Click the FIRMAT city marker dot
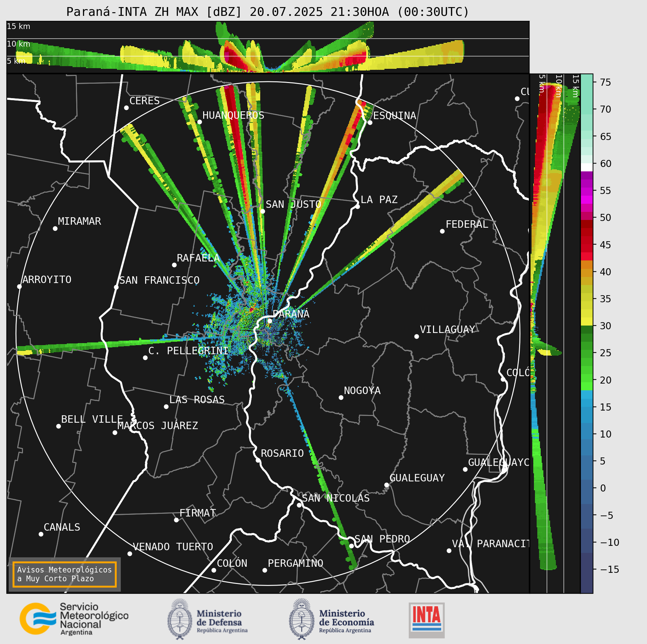This screenshot has width=647, height=644. click(x=176, y=520)
